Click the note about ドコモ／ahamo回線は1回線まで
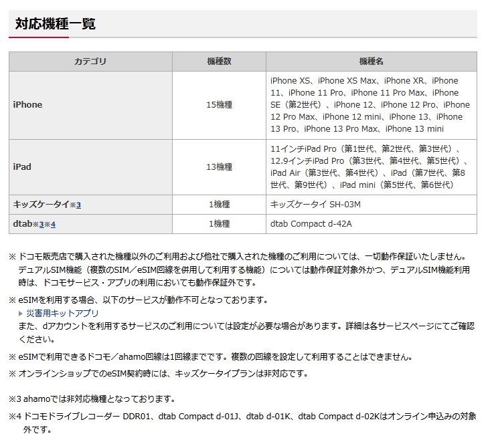This screenshot has width=492, height=448. pyautogui.click(x=211, y=357)
